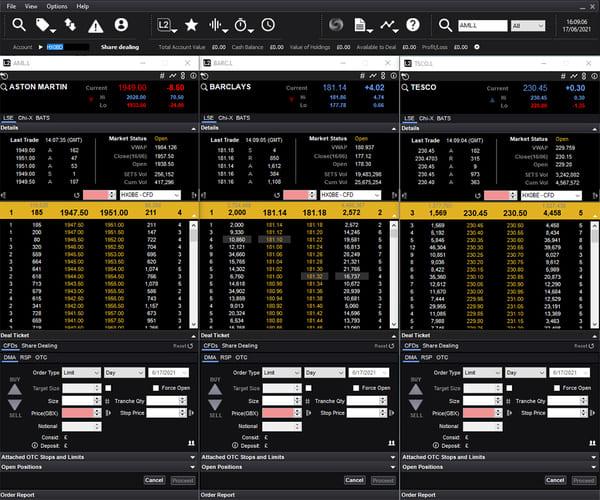This screenshot has height=500, width=600.
Task: Open the clock history toolbar icon
Action: click(268, 25)
